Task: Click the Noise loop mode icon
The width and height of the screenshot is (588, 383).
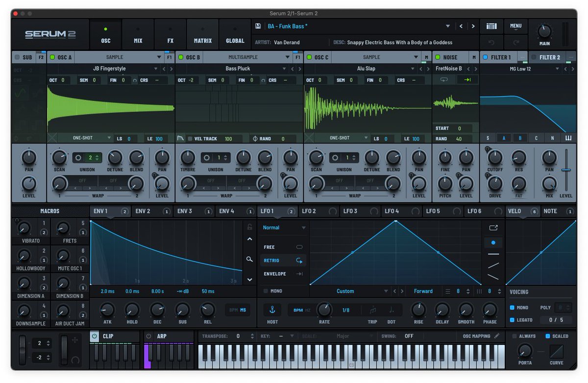Action: tap(444, 79)
